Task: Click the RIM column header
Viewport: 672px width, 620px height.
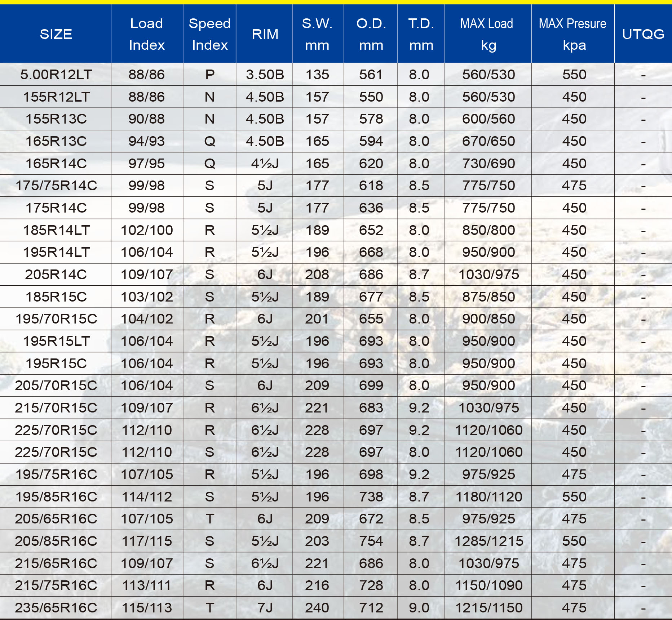Action: [265, 34]
